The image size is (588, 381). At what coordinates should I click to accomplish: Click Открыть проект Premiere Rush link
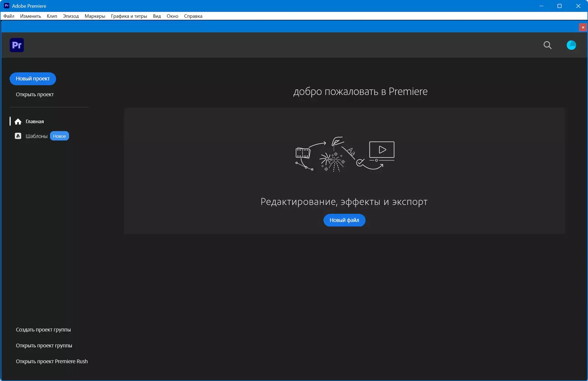click(52, 361)
